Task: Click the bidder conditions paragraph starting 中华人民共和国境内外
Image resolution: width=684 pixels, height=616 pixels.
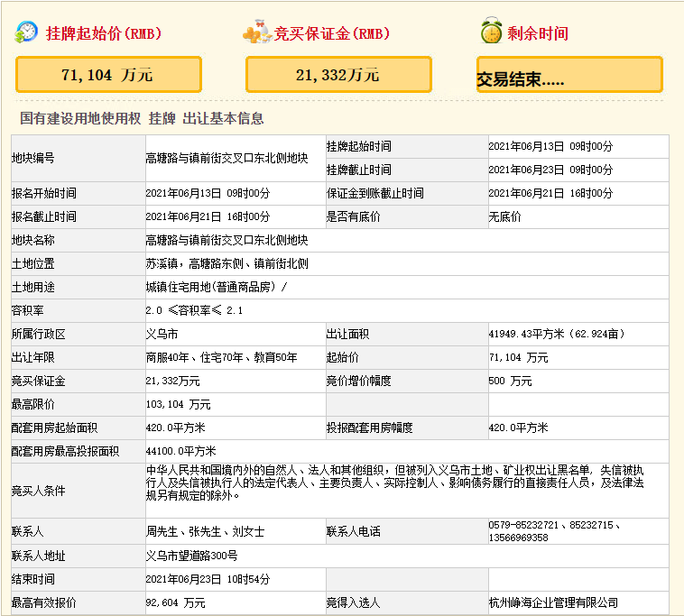Action: (394, 483)
